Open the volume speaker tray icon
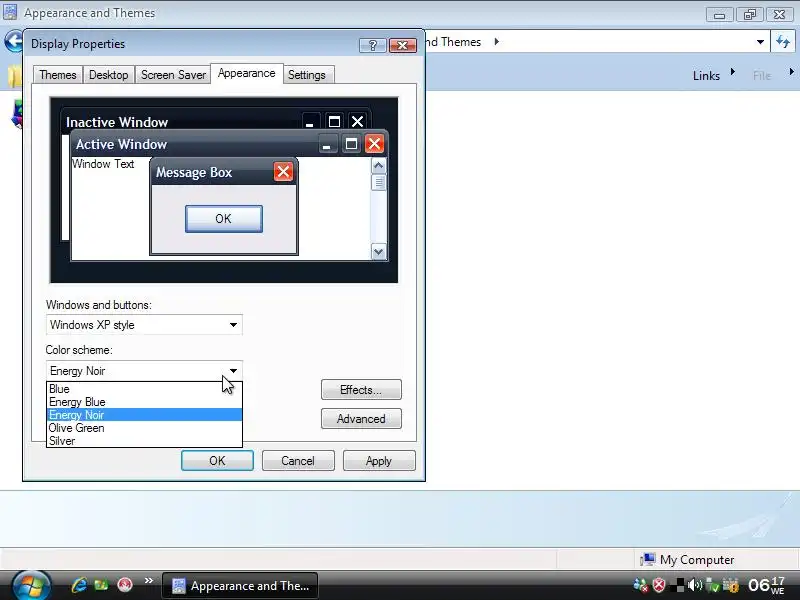This screenshot has height=600, width=800. coord(694,585)
